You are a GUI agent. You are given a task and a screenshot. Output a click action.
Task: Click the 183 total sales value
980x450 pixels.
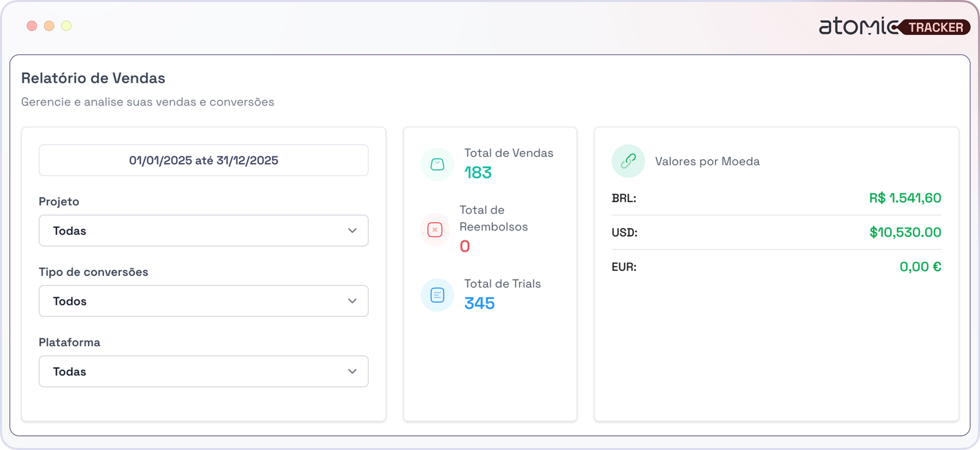point(478,173)
